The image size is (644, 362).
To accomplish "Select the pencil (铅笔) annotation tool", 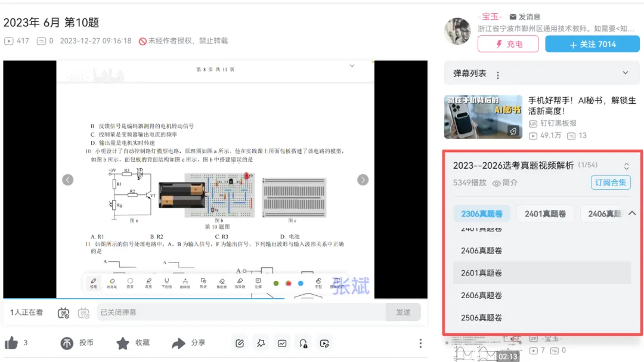I will (93, 283).
